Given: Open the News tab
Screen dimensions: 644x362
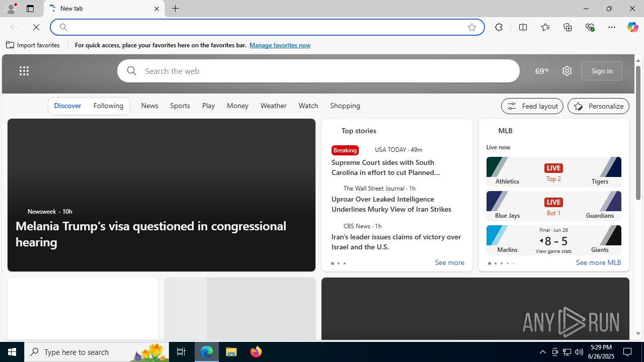Looking at the screenshot, I should tap(149, 106).
